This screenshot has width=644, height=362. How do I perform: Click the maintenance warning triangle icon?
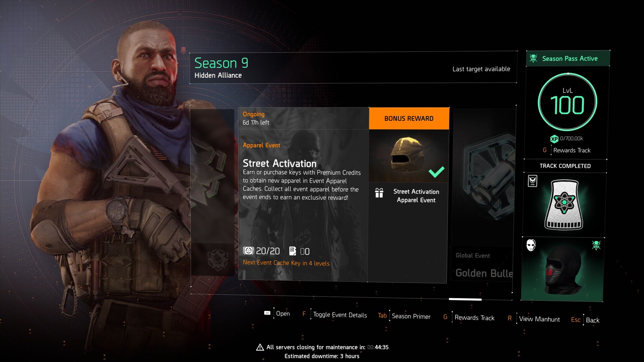pos(260,347)
